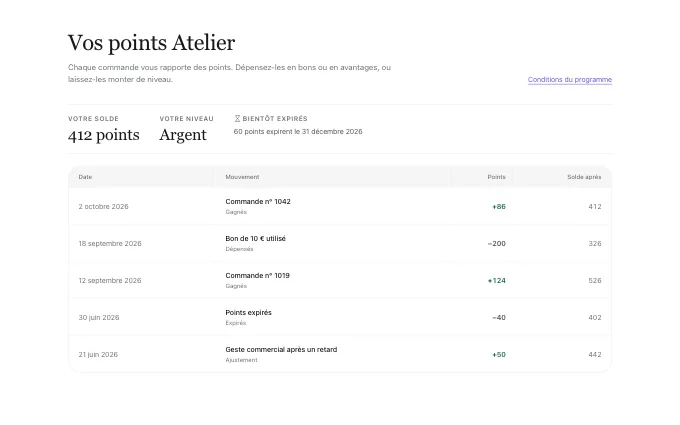Open the Bon de 10 € utilisé entry
680x425 pixels.
pyautogui.click(x=255, y=239)
